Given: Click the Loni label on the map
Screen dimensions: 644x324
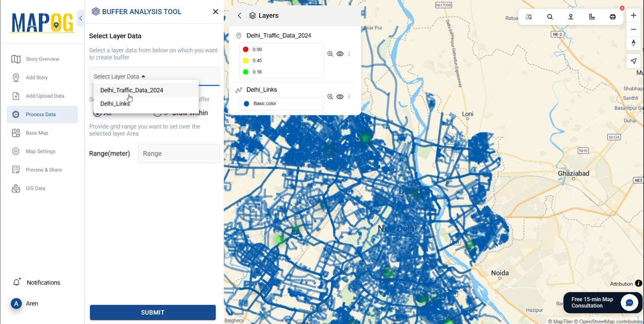Looking at the screenshot, I should 468,114.
